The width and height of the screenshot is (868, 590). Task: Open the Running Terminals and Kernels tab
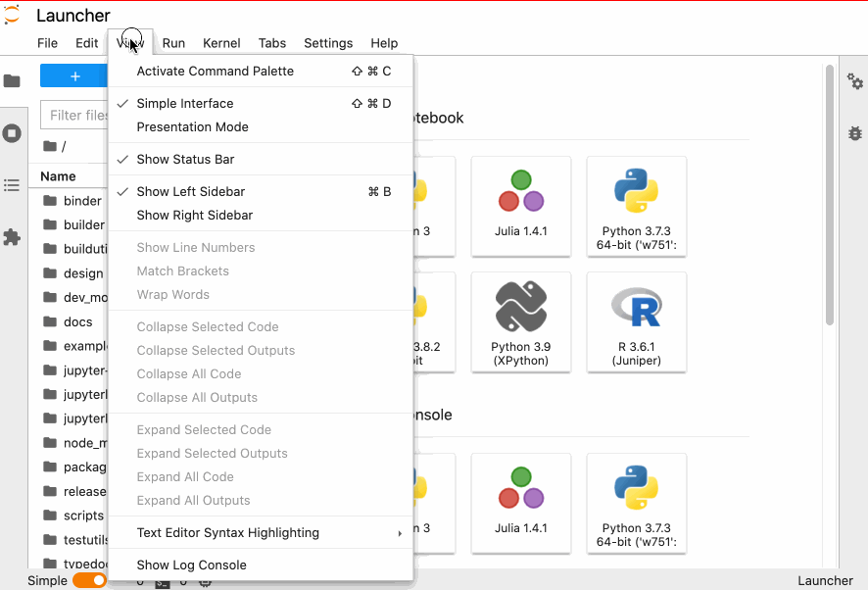[12, 133]
